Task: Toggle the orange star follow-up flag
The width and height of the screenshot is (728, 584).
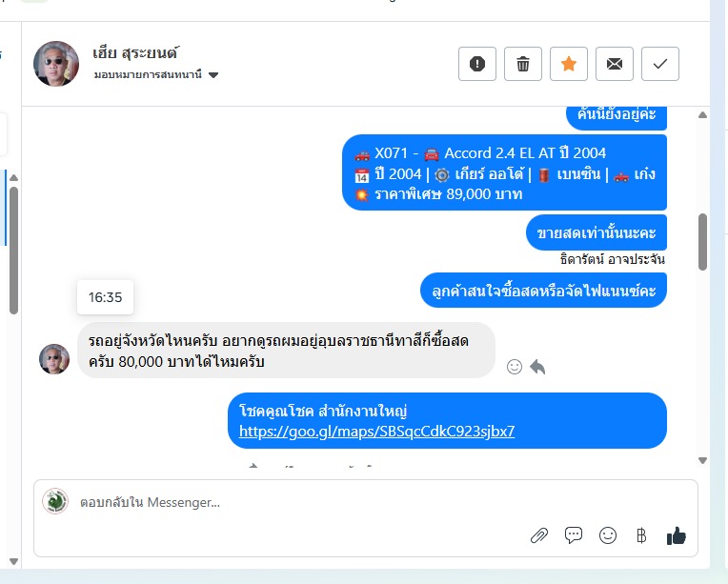Action: point(568,64)
